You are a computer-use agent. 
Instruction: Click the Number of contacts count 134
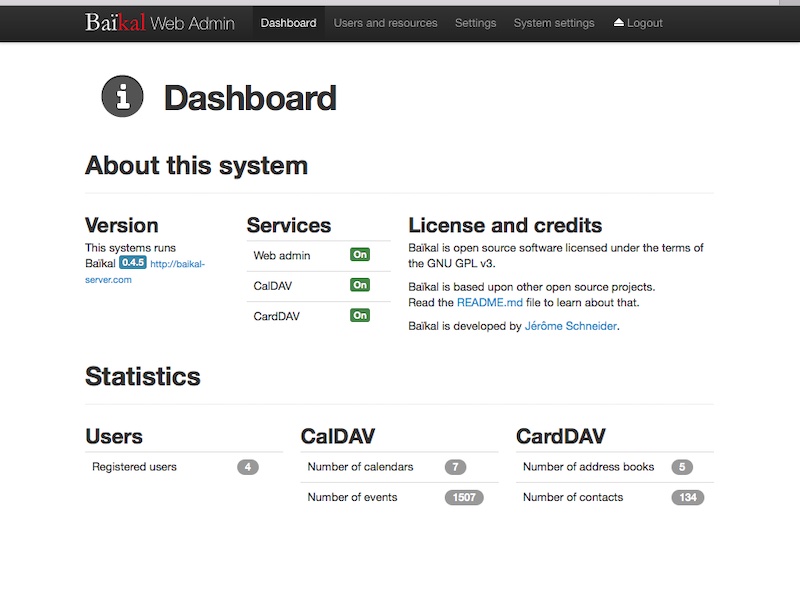click(688, 497)
